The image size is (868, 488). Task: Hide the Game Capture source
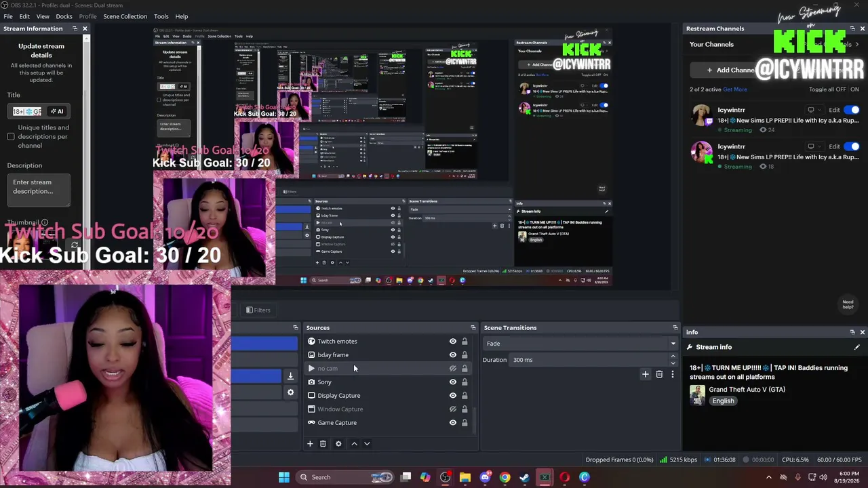point(453,423)
